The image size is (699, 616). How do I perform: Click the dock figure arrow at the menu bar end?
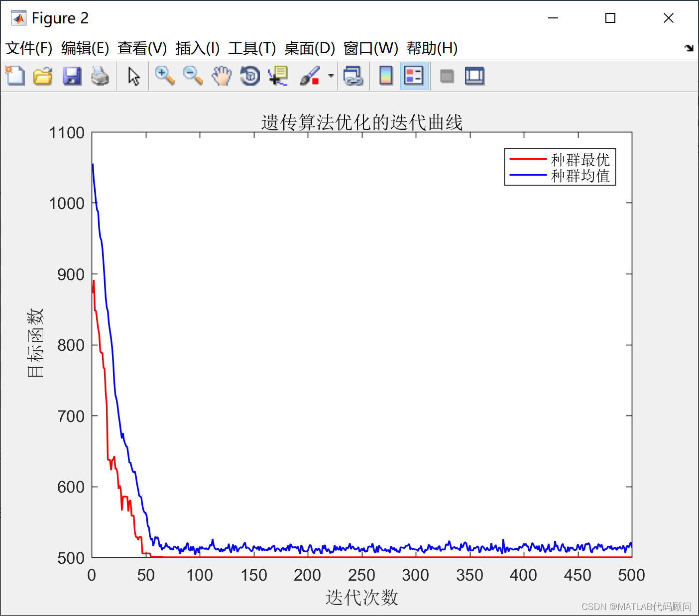689,48
